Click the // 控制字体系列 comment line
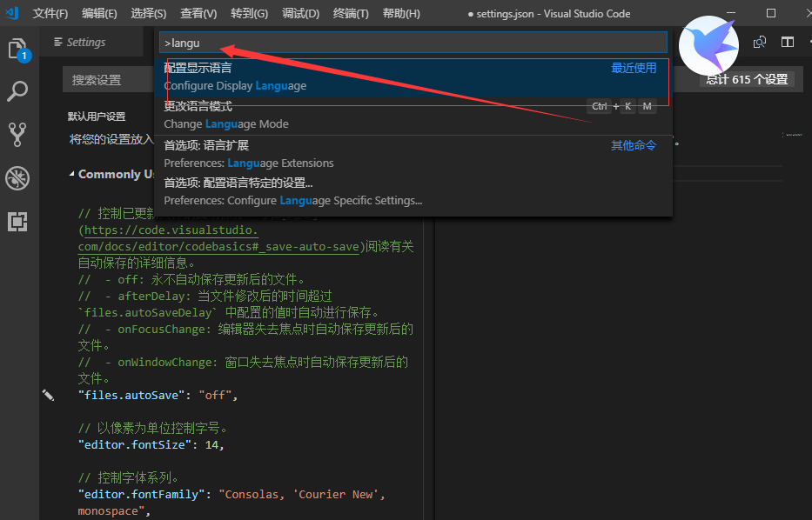The image size is (812, 520). [x=128, y=477]
